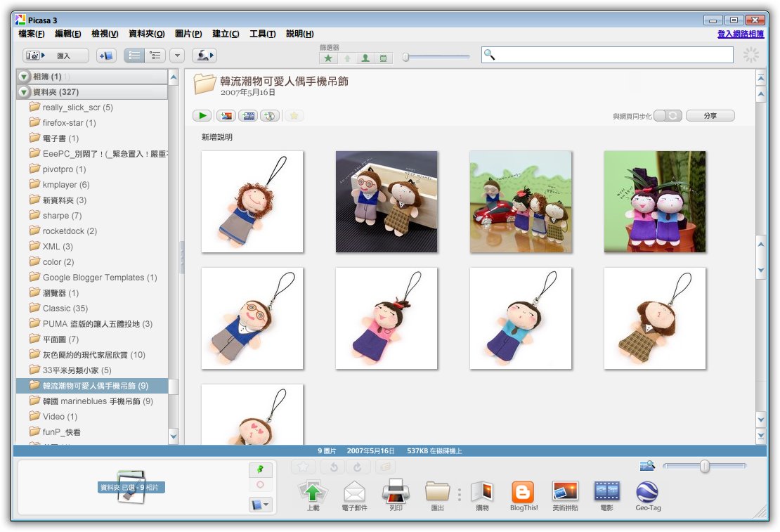Screen dimensions: 780x532
Task: Click the BlogThis! icon
Action: pos(522,492)
